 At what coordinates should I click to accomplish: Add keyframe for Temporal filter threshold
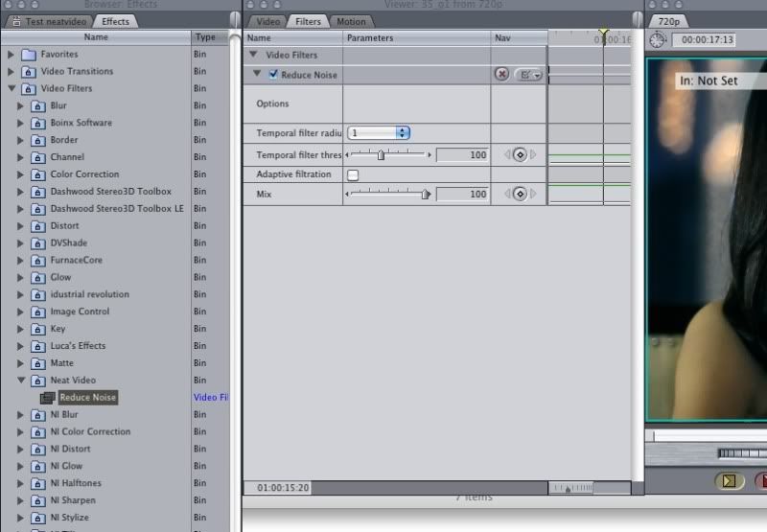coord(520,154)
